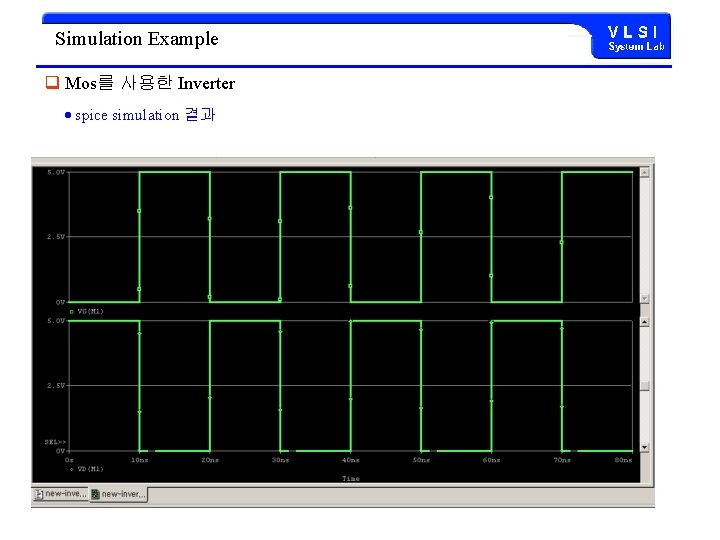
Task: Click the 60ns x-axis label
Action: [x=491, y=460]
